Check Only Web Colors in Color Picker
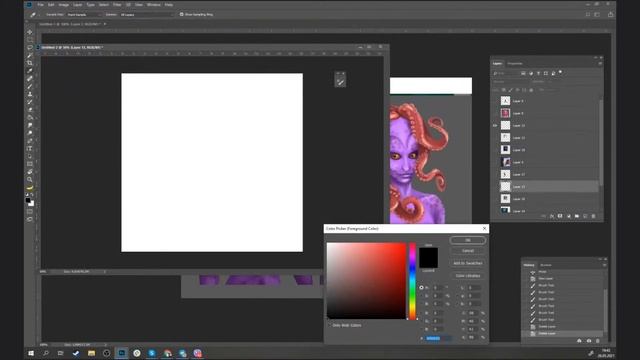Screen dimensions: 640x360 tap(329, 325)
